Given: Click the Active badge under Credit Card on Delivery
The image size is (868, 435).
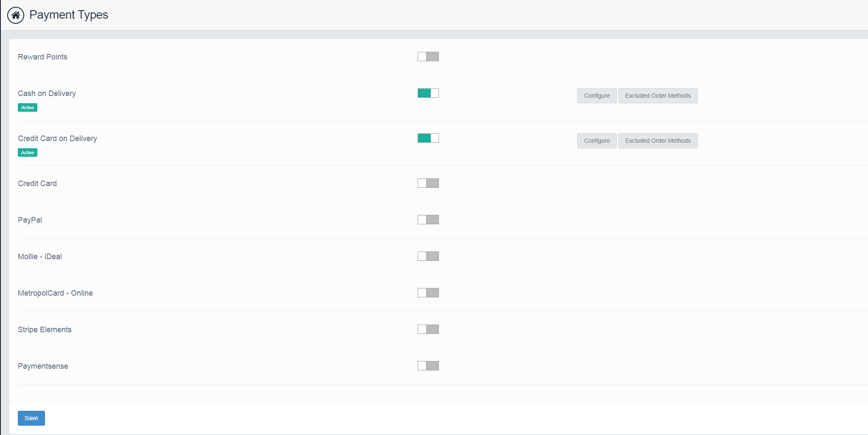Looking at the screenshot, I should [28, 153].
